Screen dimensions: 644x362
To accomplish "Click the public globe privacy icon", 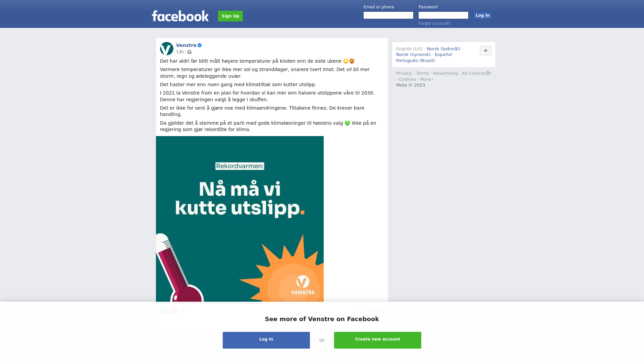I will click(x=190, y=52).
